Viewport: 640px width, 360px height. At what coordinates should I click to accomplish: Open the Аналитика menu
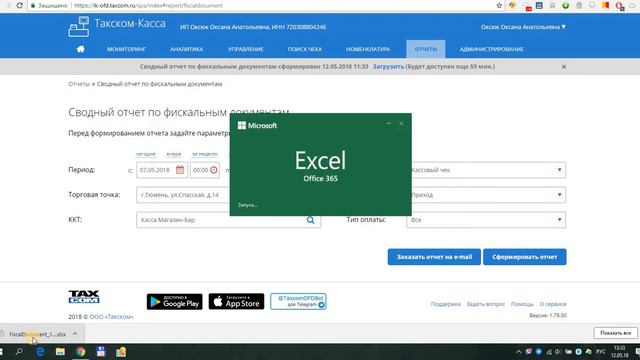coord(187,49)
